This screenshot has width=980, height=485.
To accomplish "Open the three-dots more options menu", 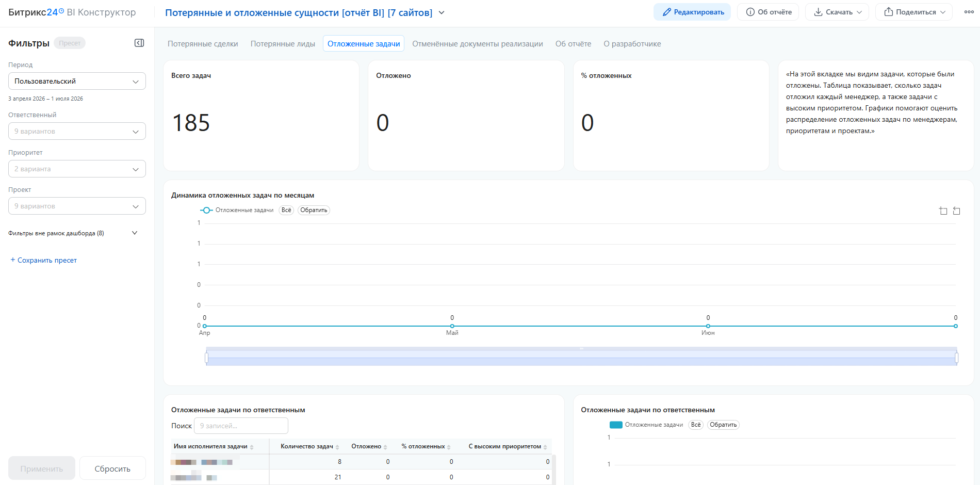I will click(969, 12).
